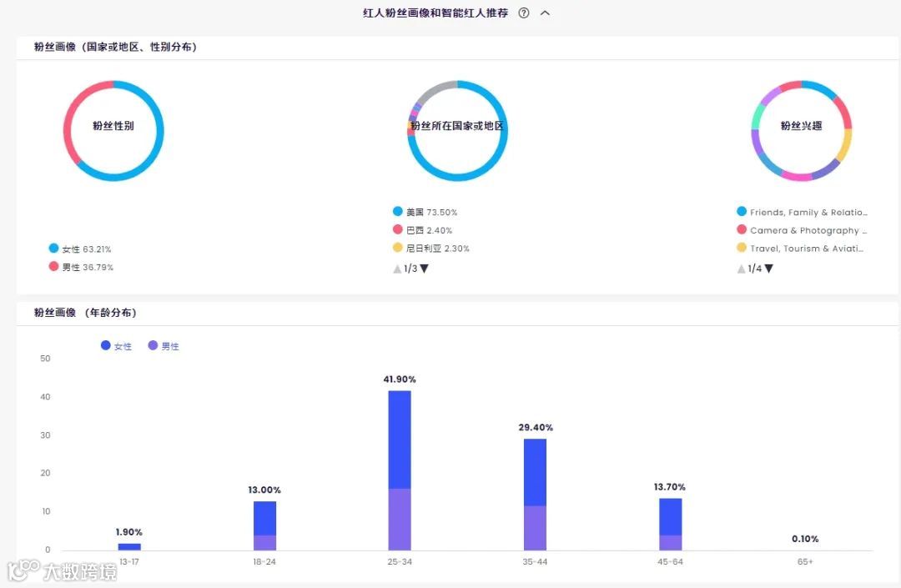The width and height of the screenshot is (901, 588).
Task: Click the help question mark icon in header
Action: point(523,13)
